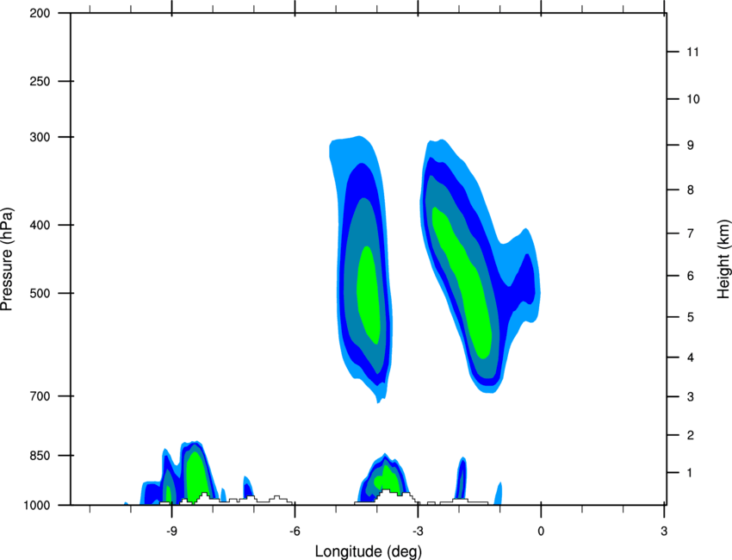
Task: Pick the 7 km height label
Action: coord(690,233)
